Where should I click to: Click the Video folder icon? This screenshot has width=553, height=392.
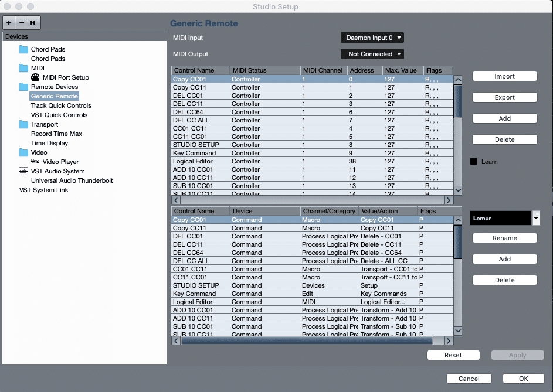click(x=23, y=153)
